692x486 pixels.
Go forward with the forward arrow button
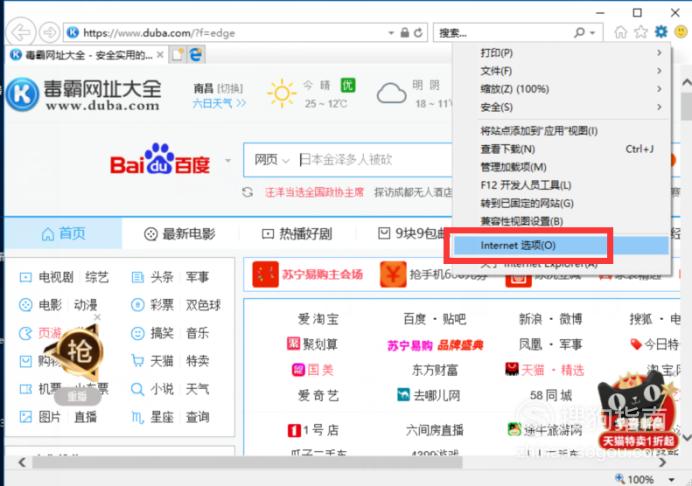49,32
